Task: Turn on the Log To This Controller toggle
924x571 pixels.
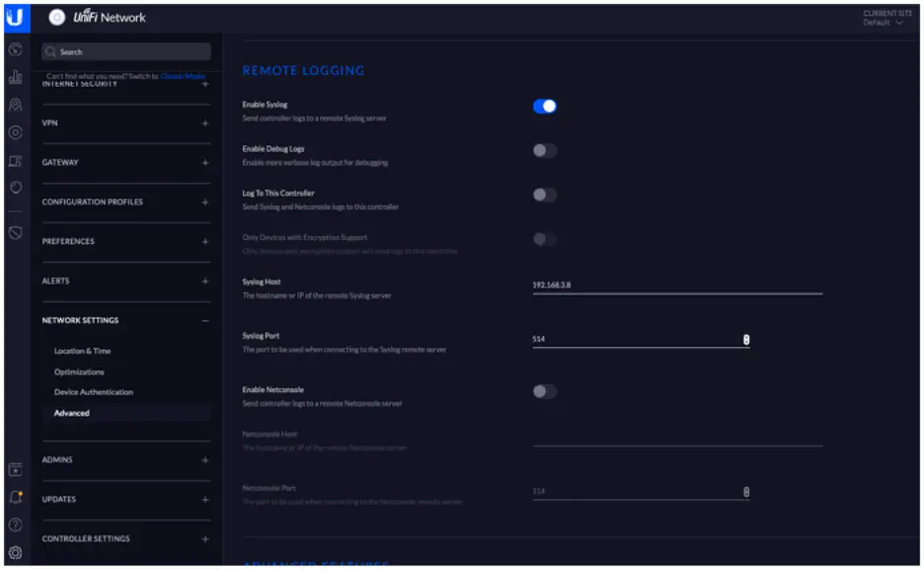Action: coord(545,195)
